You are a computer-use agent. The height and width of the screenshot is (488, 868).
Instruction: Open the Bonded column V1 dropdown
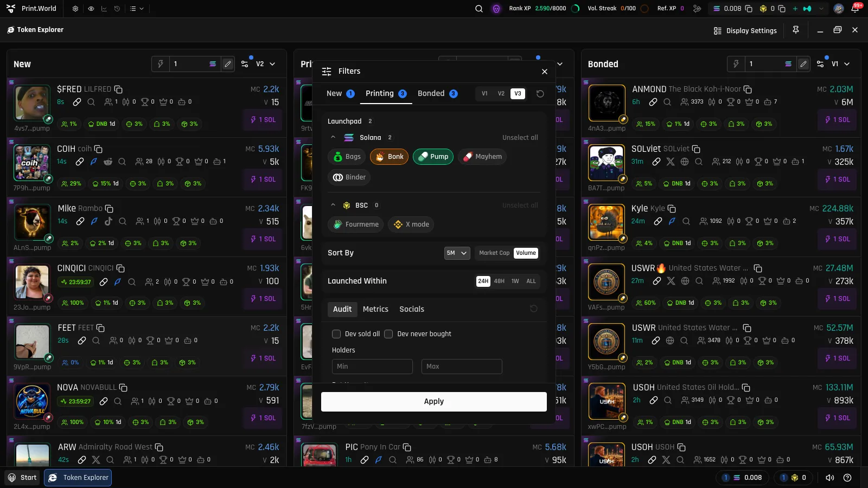(840, 64)
